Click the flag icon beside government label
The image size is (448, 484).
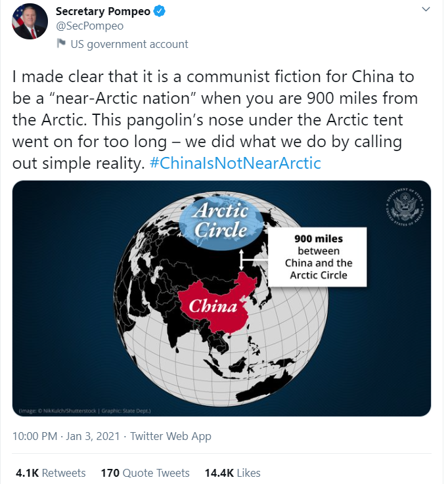[x=61, y=44]
